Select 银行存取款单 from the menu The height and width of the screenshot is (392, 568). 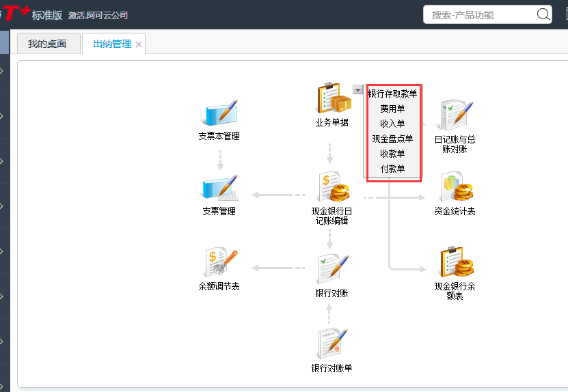coord(392,94)
